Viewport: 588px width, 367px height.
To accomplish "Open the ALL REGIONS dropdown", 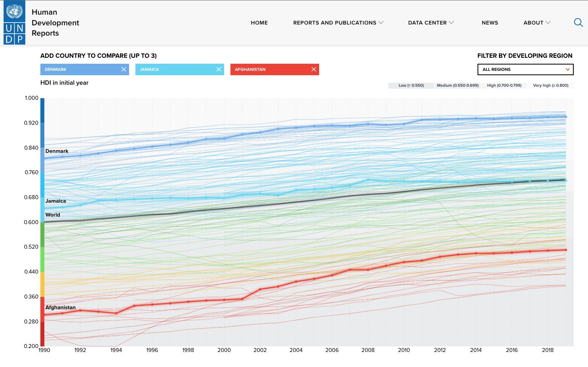I will pos(525,69).
